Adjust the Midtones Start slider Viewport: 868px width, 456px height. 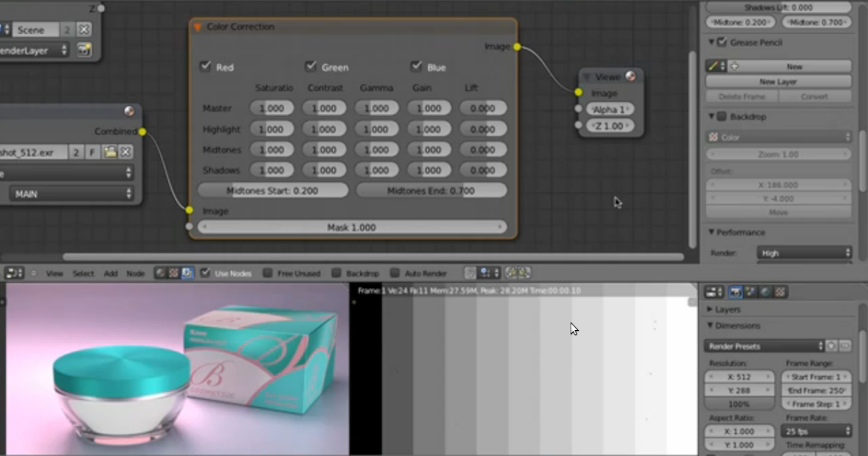pos(273,190)
